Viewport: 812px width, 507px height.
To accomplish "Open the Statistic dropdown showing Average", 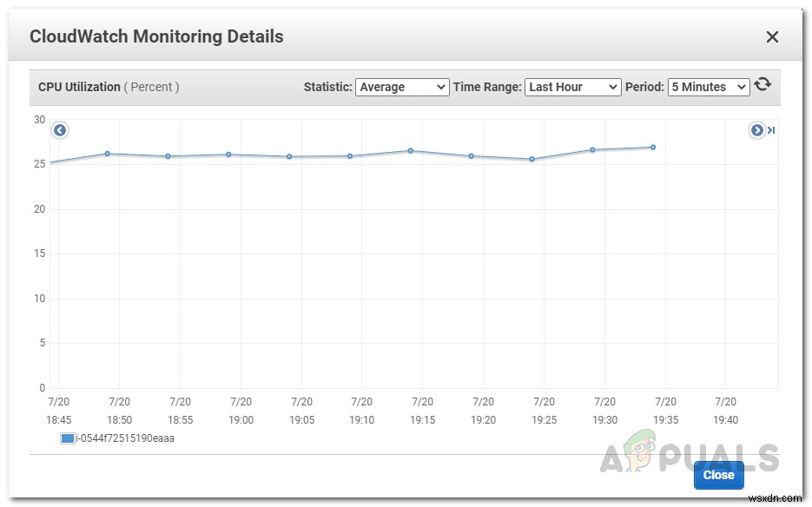I will [402, 87].
